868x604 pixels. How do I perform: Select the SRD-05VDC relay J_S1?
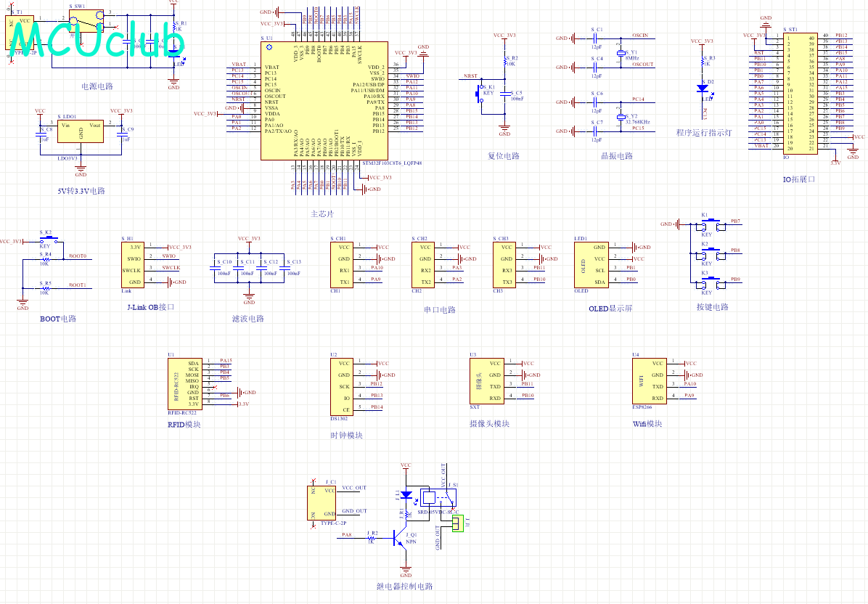coord(438,497)
